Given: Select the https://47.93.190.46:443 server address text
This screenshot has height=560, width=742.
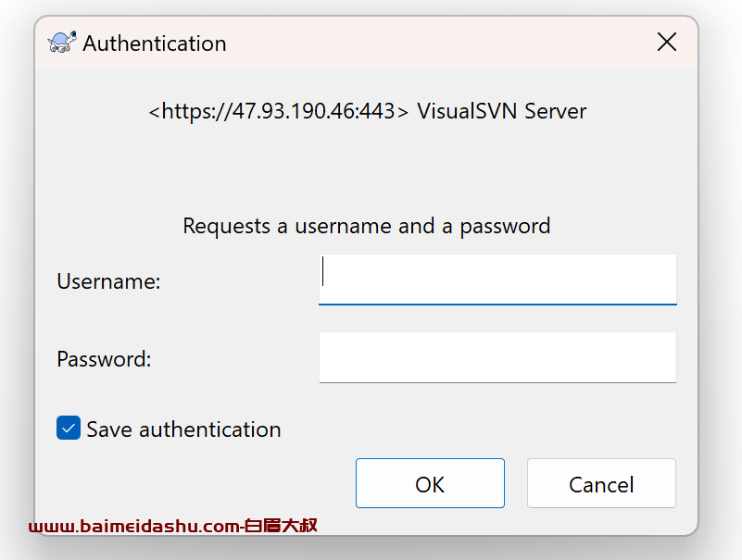Looking at the screenshot, I should click(278, 112).
